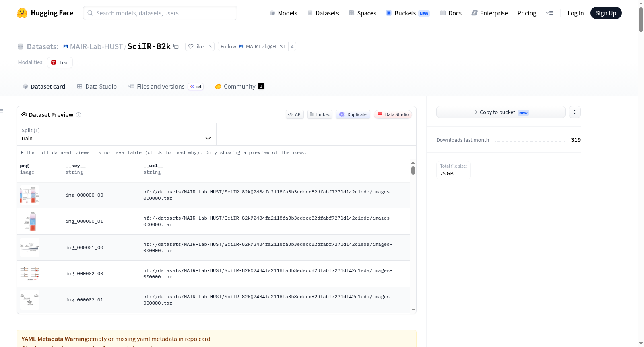Image resolution: width=644 pixels, height=347 pixels.
Task: Click Log In
Action: tap(576, 13)
